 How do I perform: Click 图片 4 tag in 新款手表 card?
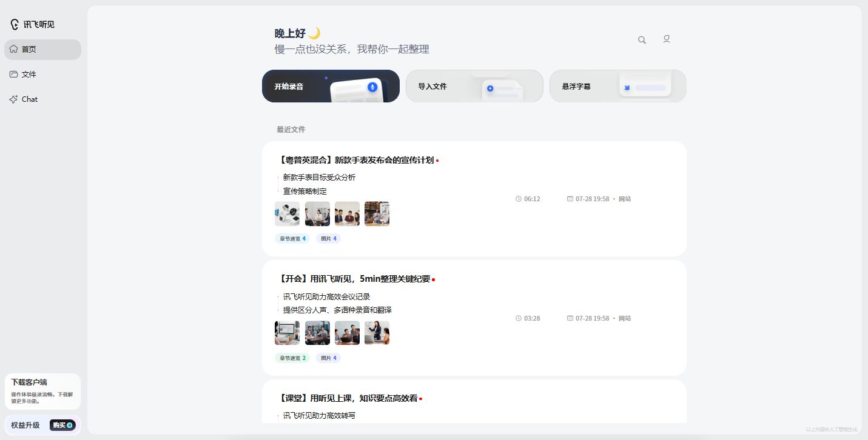(328, 239)
